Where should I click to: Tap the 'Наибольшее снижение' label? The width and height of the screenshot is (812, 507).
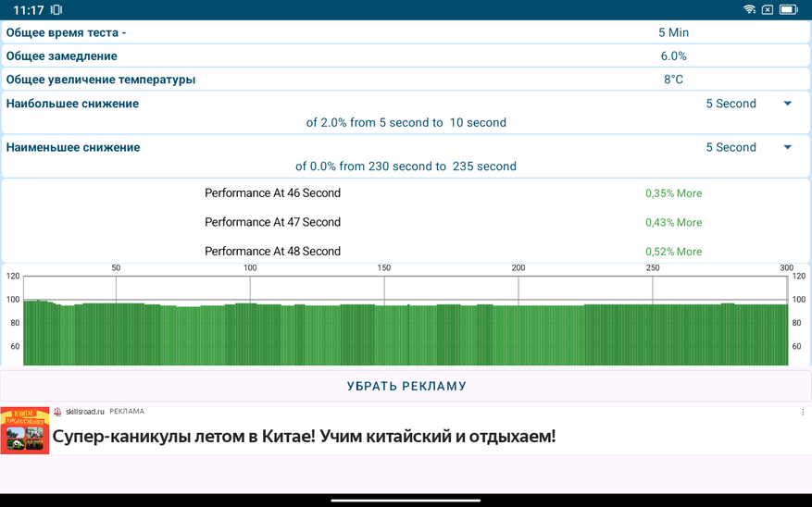(72, 104)
